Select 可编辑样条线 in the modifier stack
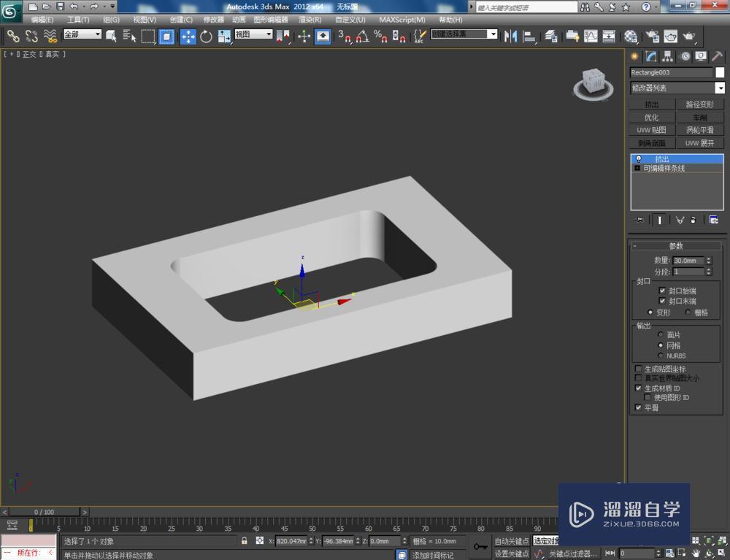This screenshot has height=560, width=730. tap(663, 166)
